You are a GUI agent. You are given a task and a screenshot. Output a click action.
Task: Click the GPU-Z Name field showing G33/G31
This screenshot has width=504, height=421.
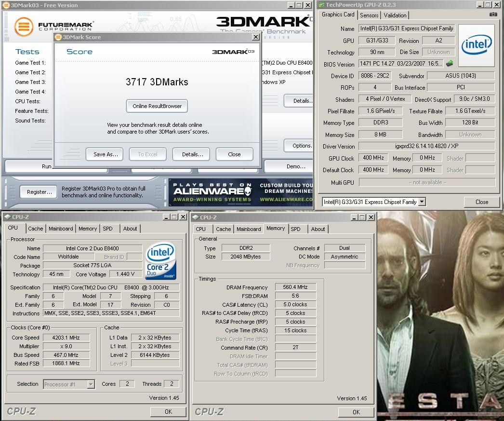pos(407,28)
